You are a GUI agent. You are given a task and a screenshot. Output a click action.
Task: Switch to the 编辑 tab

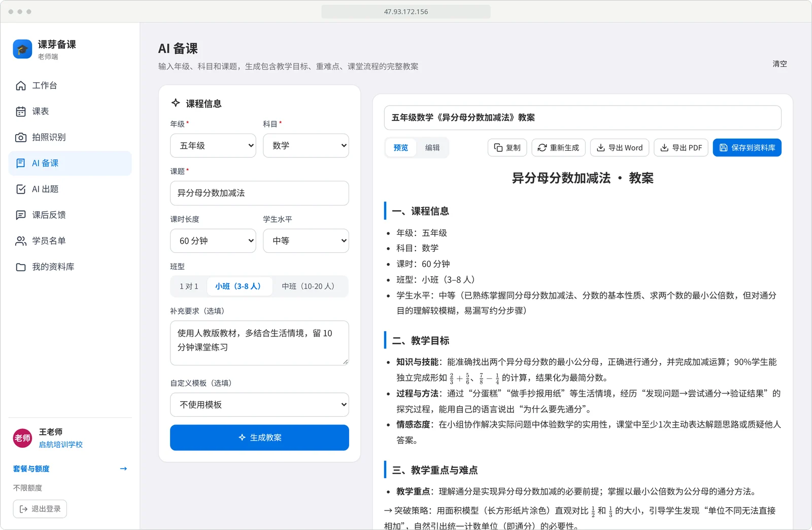[432, 148]
